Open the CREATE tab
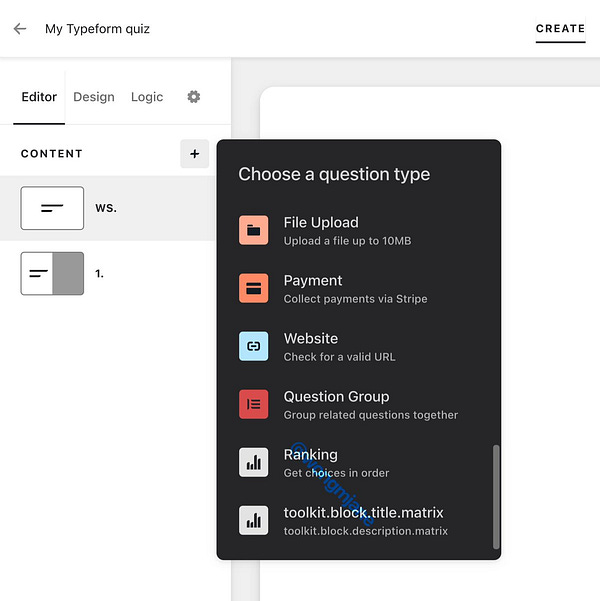This screenshot has width=600, height=601. point(561,29)
